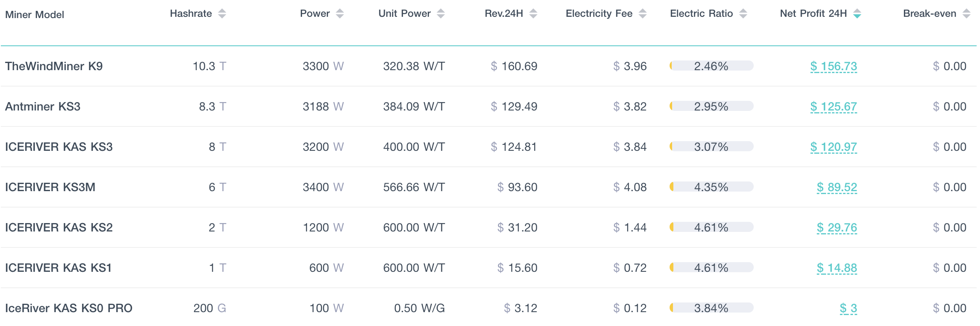Image resolution: width=980 pixels, height=326 pixels.
Task: Select IceRiver KAS KS0 PRO miner name
Action: pyautogui.click(x=69, y=308)
